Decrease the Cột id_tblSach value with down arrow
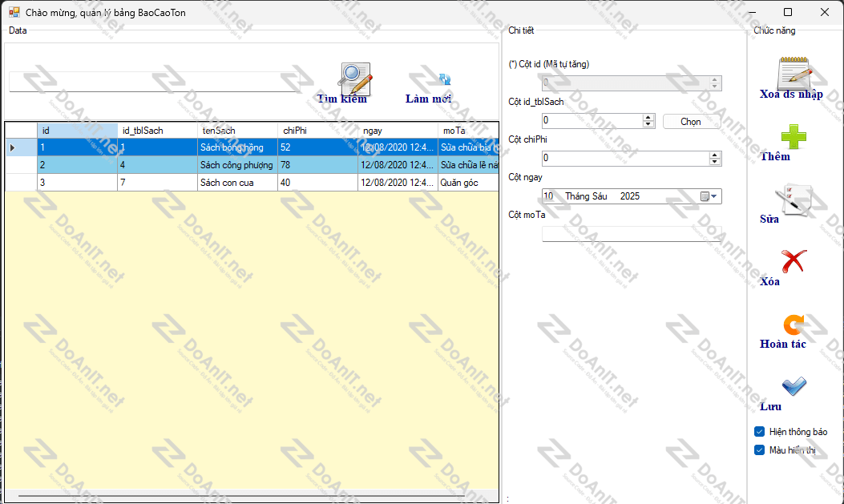Screen dimensions: 844x504 click(x=648, y=124)
